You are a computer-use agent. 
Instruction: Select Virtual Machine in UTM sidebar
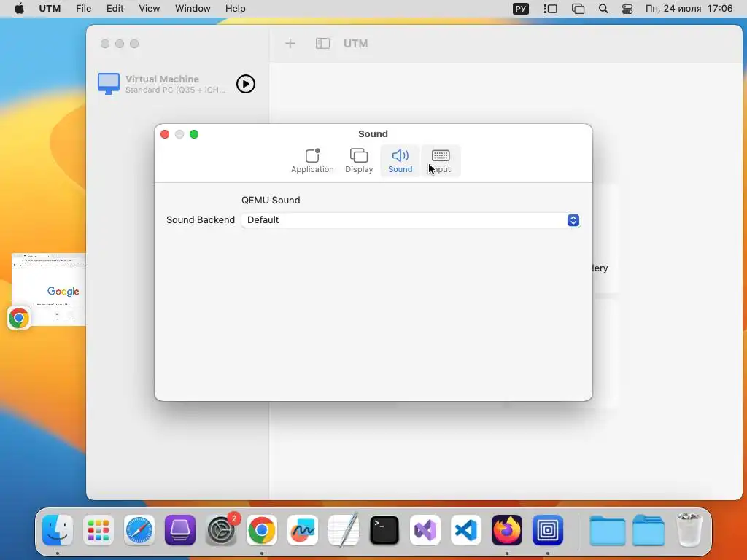(x=177, y=84)
